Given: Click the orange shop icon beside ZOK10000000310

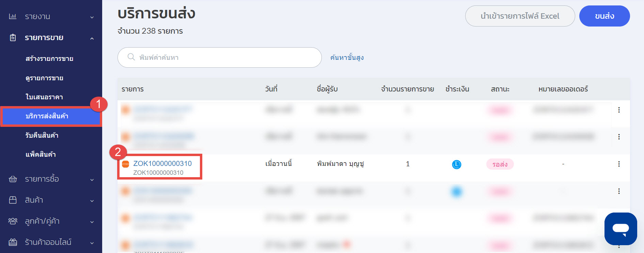Looking at the screenshot, I should pos(125,164).
